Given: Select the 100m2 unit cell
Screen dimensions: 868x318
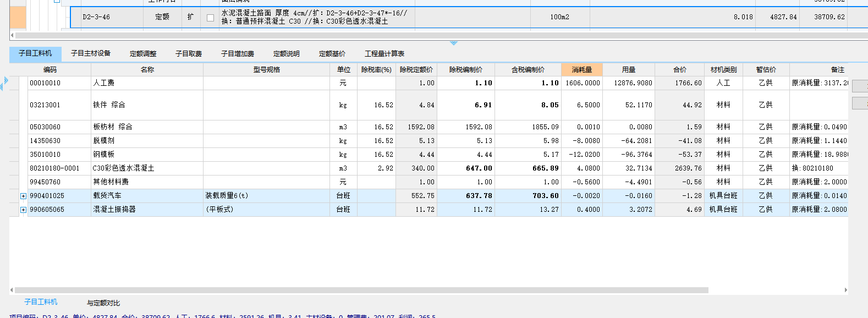Looking at the screenshot, I should coord(560,17).
